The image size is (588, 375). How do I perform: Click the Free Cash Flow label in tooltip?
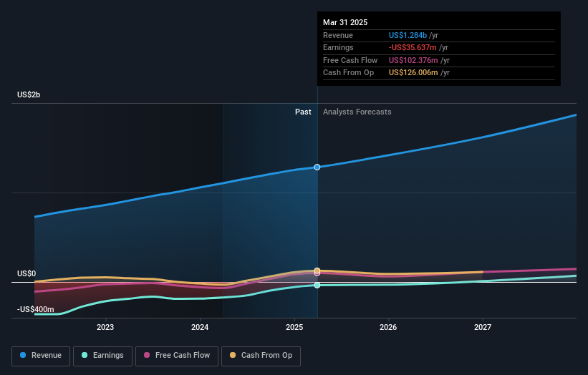tap(350, 60)
